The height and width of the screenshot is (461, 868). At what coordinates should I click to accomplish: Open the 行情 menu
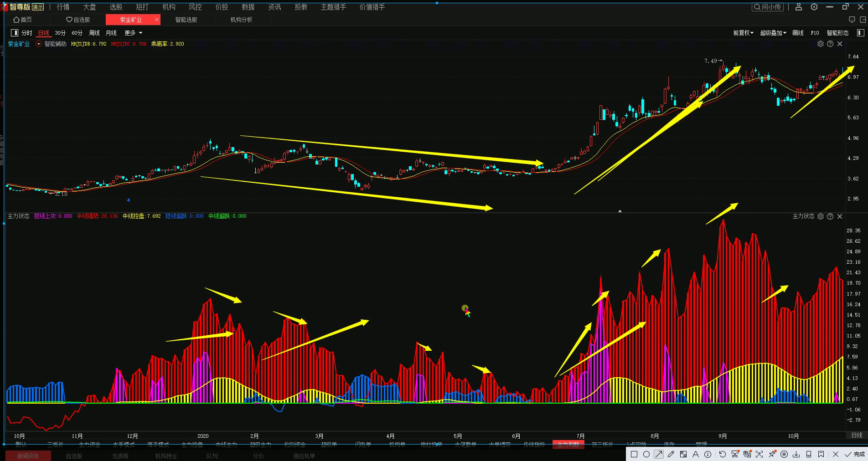[63, 7]
